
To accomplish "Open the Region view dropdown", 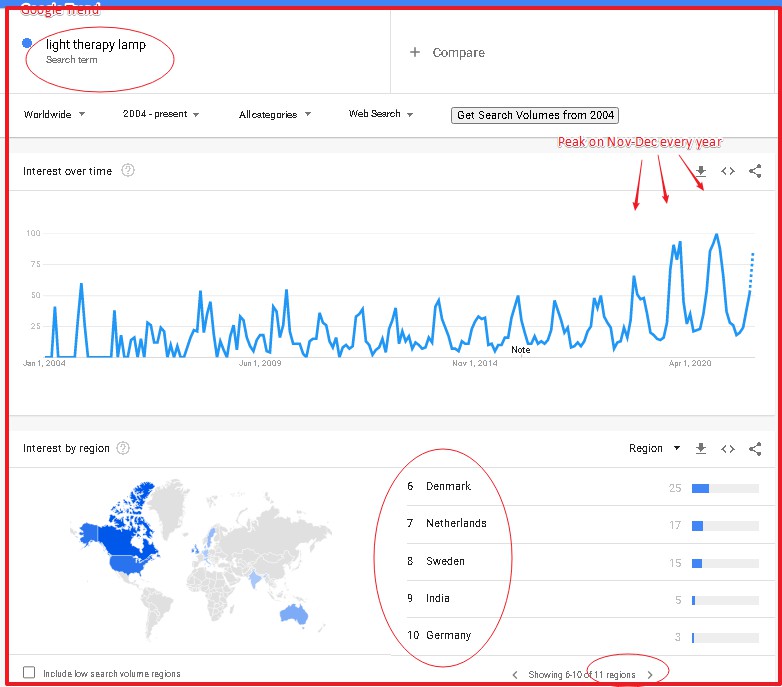I will pyautogui.click(x=654, y=448).
